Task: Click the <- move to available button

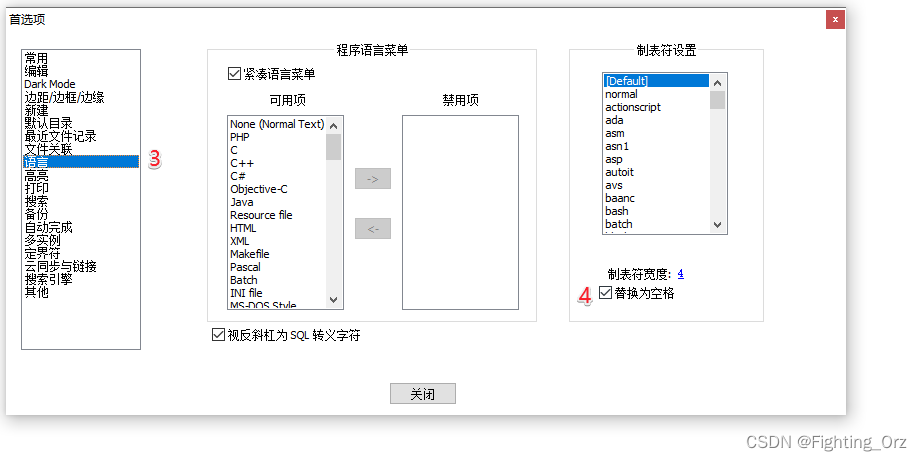Action: tap(373, 228)
